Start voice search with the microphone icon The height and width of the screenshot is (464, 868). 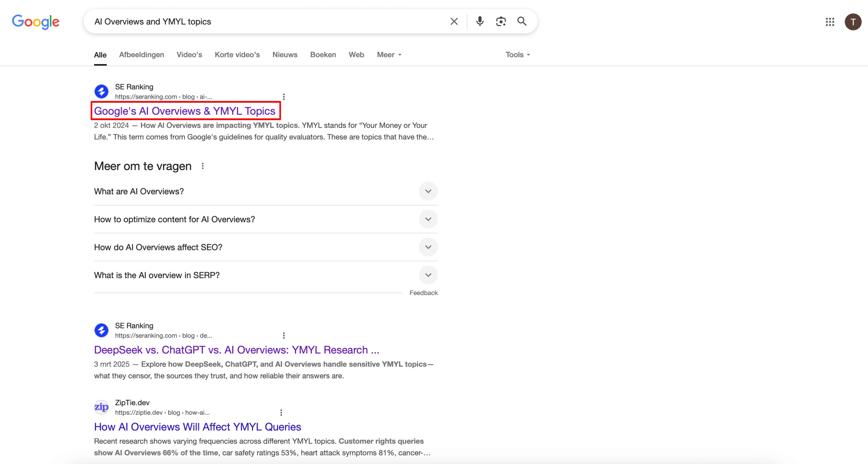pyautogui.click(x=480, y=21)
